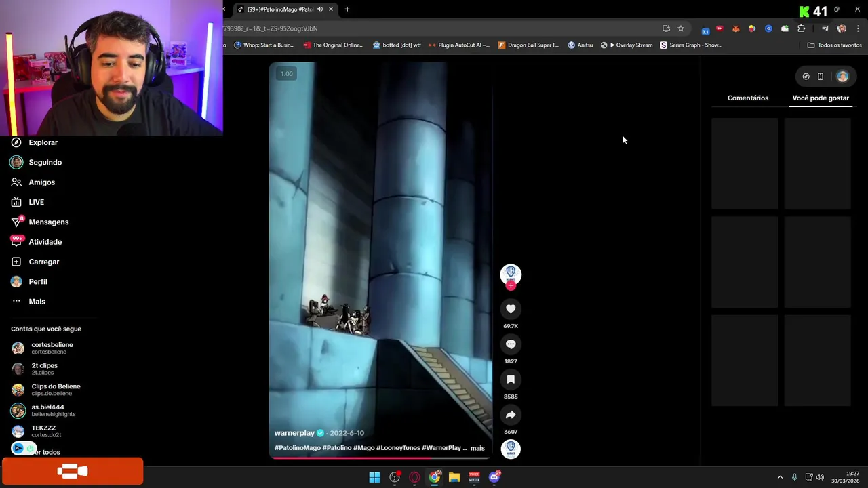Open the #LooneyTunes hashtag

[398, 448]
